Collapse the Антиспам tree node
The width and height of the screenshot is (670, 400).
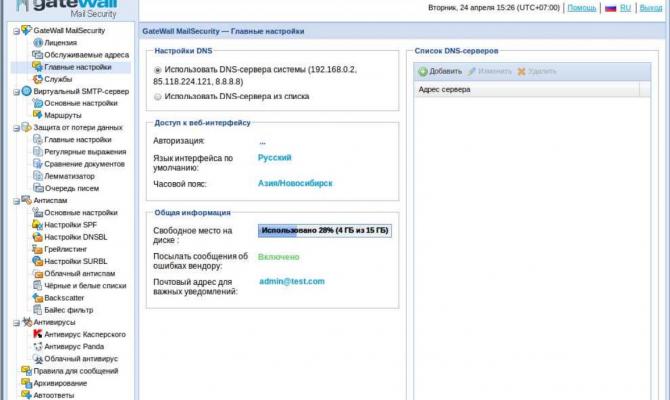click(16, 201)
